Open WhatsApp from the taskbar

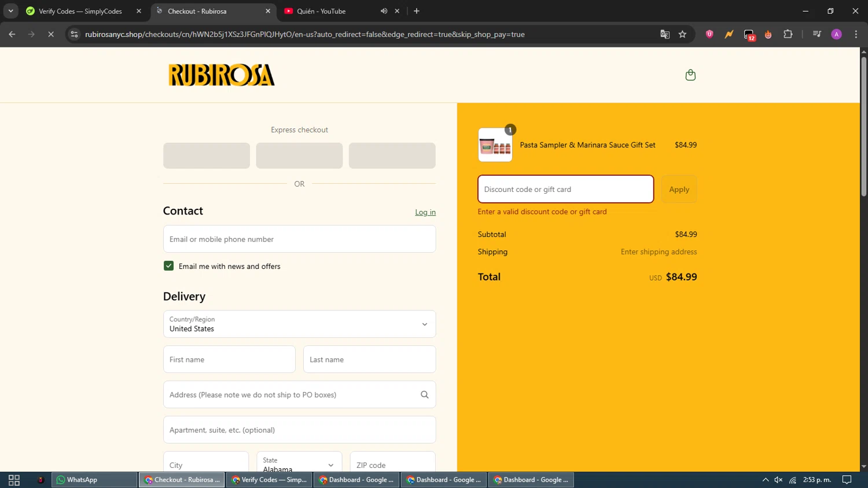(95, 480)
